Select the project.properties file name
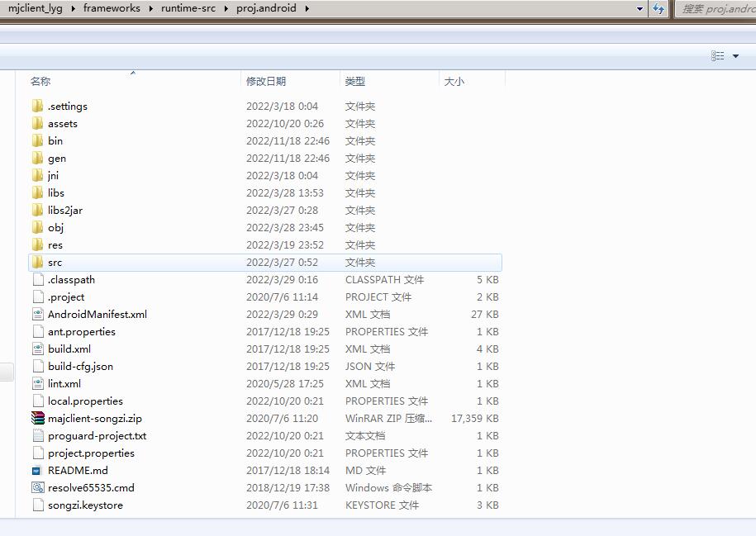This screenshot has width=756, height=536. (91, 453)
